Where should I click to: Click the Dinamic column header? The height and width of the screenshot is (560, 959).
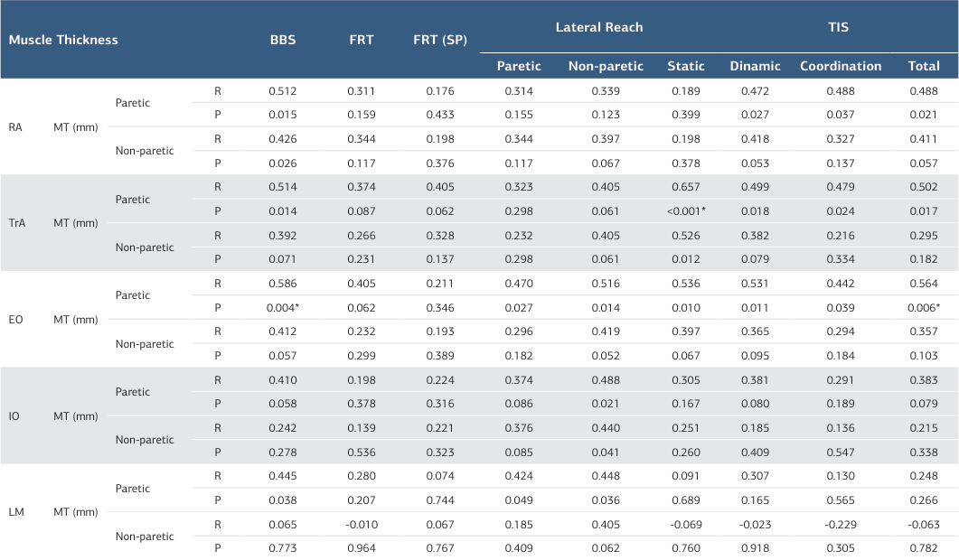755,66
